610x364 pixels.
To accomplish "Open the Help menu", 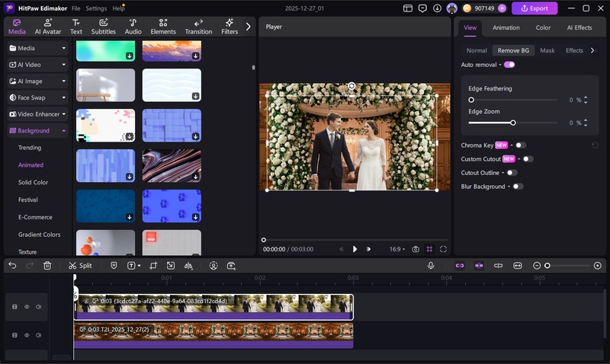I will [x=118, y=8].
